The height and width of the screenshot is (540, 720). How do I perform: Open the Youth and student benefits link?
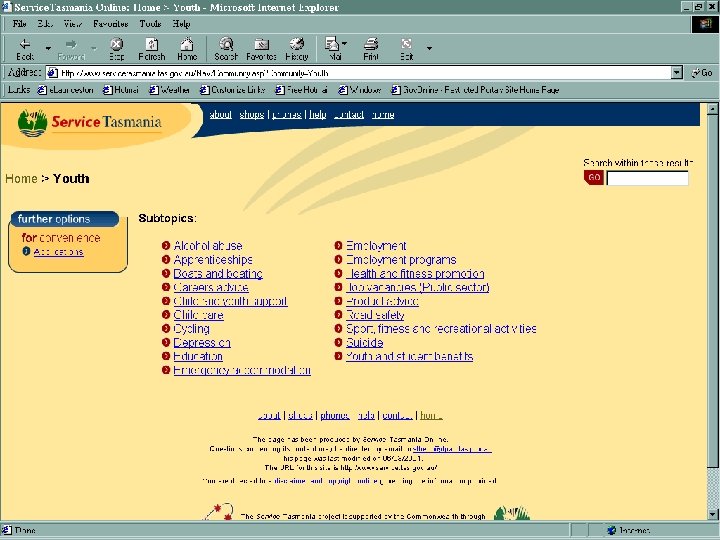point(410,356)
